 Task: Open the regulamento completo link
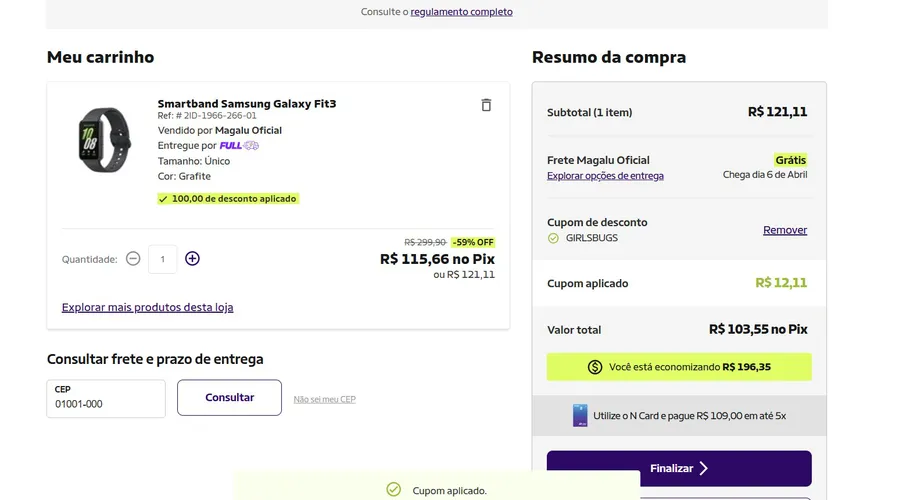pyautogui.click(x=461, y=12)
